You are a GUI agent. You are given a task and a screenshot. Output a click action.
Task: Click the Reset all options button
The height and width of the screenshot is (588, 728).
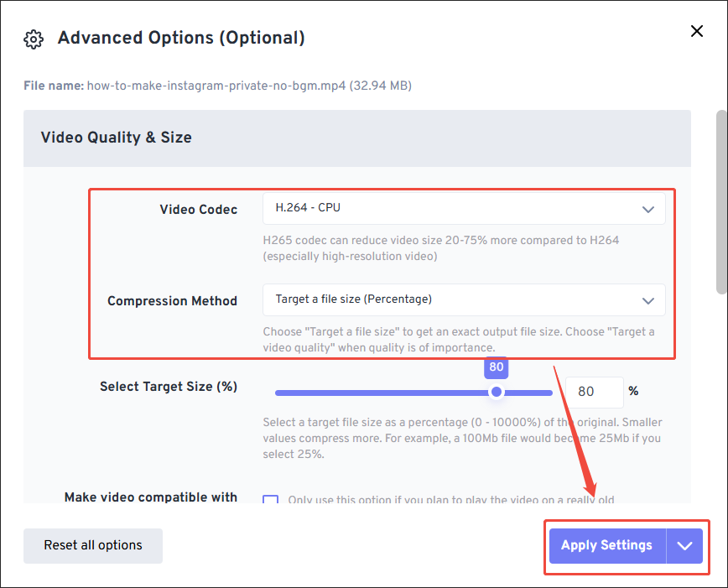(x=92, y=545)
